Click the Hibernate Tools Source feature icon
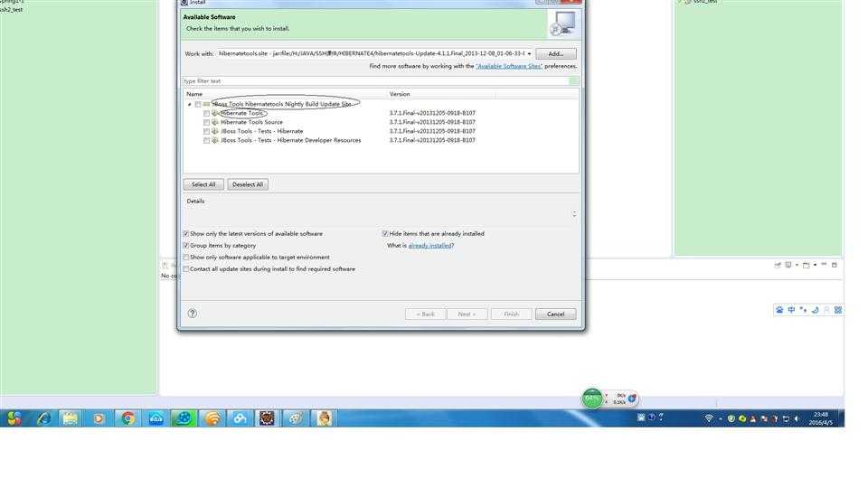This screenshot has height=488, width=868. pos(215,122)
